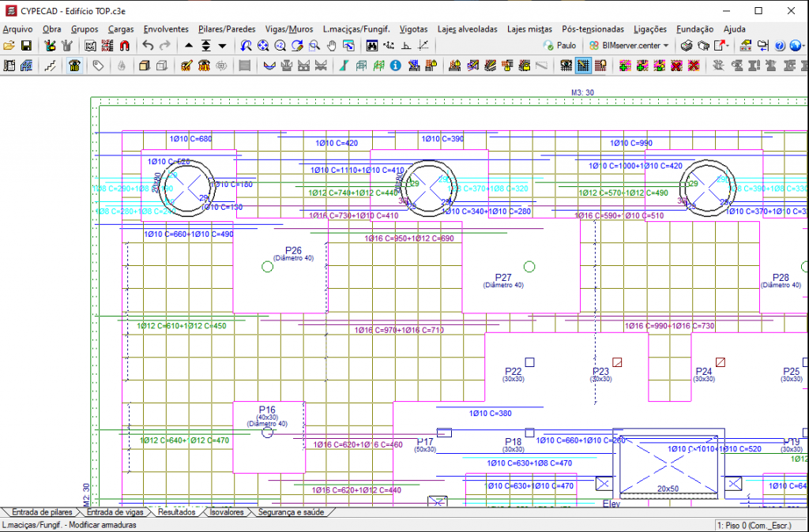
Task: Click the red magnet snap icon
Action: tap(124, 46)
